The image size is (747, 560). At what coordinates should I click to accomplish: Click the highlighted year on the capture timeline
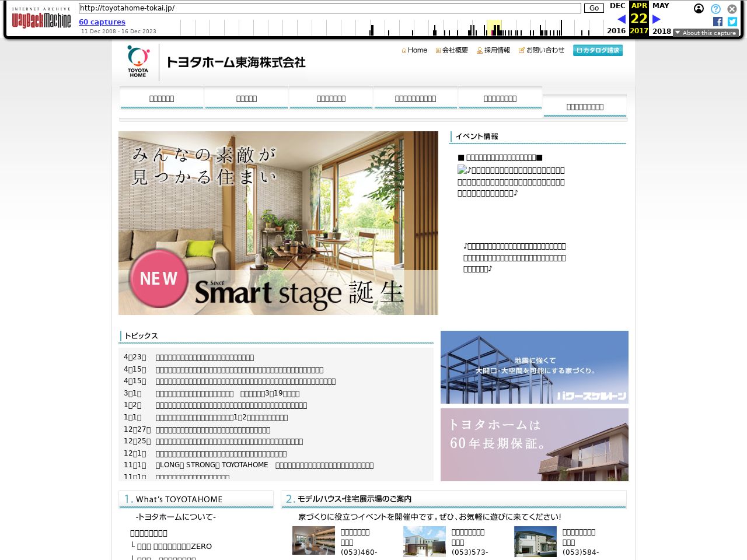pyautogui.click(x=494, y=27)
